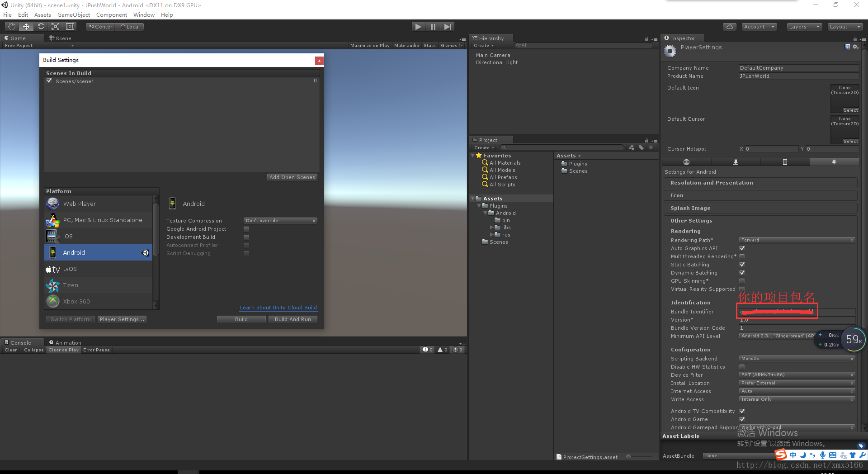
Task: Open the Component menu
Action: click(x=112, y=15)
